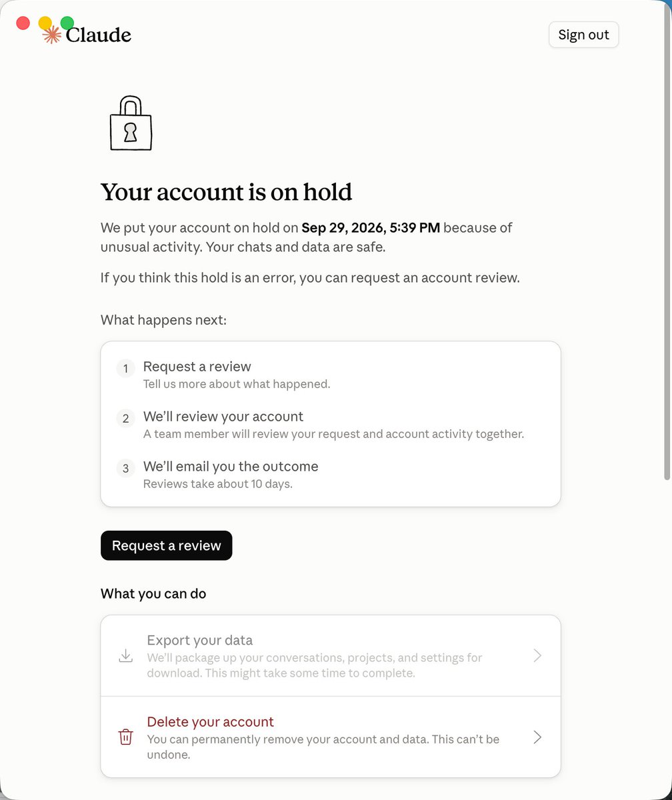Select the red Delete your account title
Screen dimensions: 672x800
[211, 722]
